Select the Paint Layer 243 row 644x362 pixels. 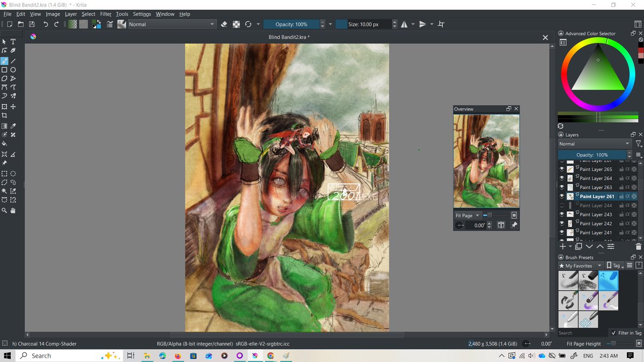598,215
